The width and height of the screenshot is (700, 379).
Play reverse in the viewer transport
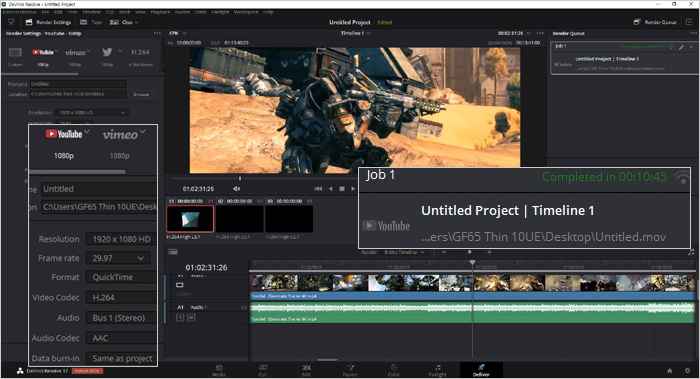(330, 189)
